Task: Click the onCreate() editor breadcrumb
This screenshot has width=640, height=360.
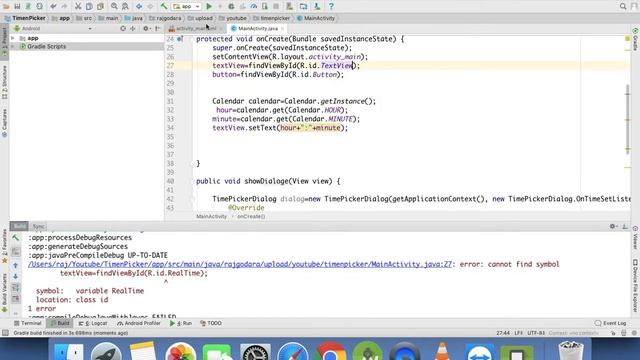Action: [x=251, y=217]
